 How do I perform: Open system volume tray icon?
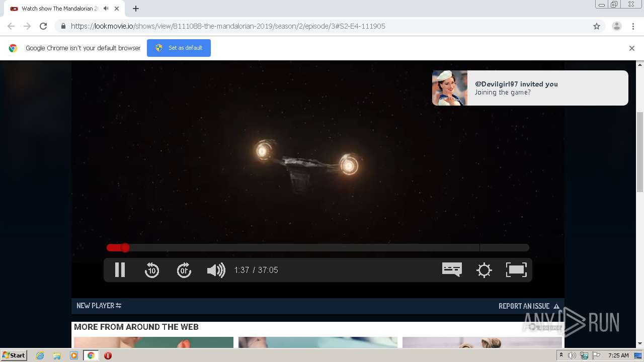[x=572, y=355]
